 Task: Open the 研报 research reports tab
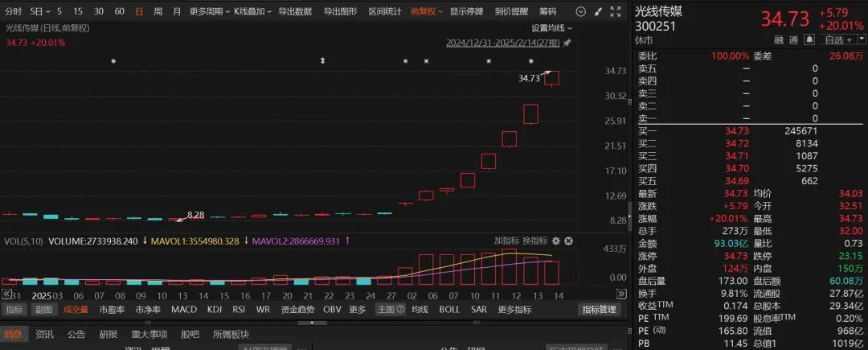[108, 335]
